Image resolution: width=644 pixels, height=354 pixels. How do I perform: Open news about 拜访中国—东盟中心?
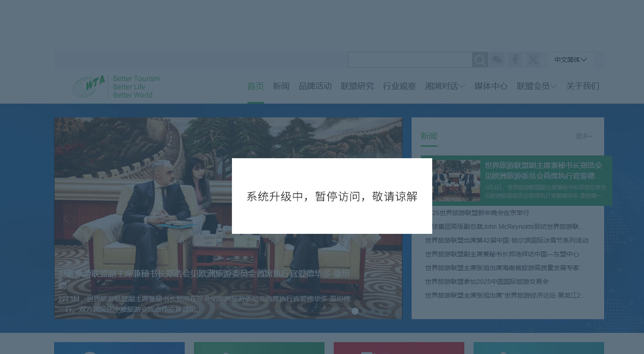click(502, 254)
